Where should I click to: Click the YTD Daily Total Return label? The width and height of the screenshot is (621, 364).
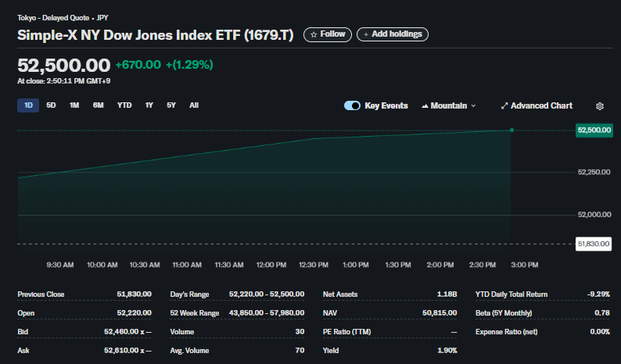point(512,294)
